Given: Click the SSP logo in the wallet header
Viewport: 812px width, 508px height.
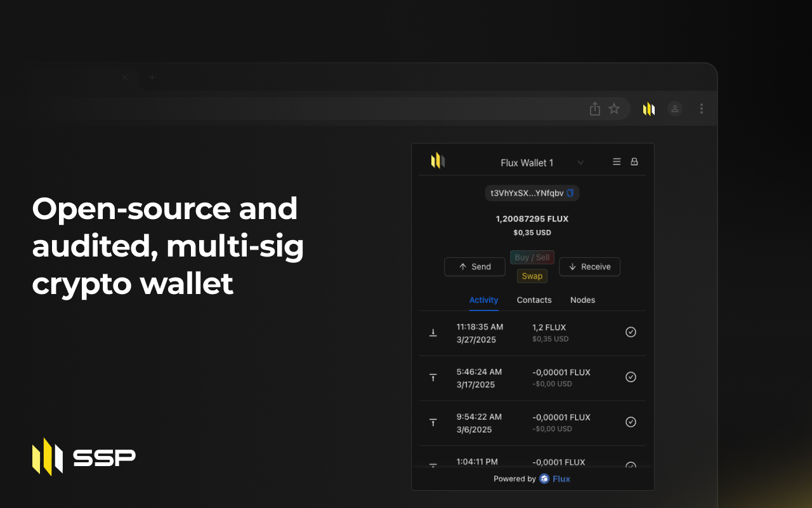Looking at the screenshot, I should click(x=437, y=161).
